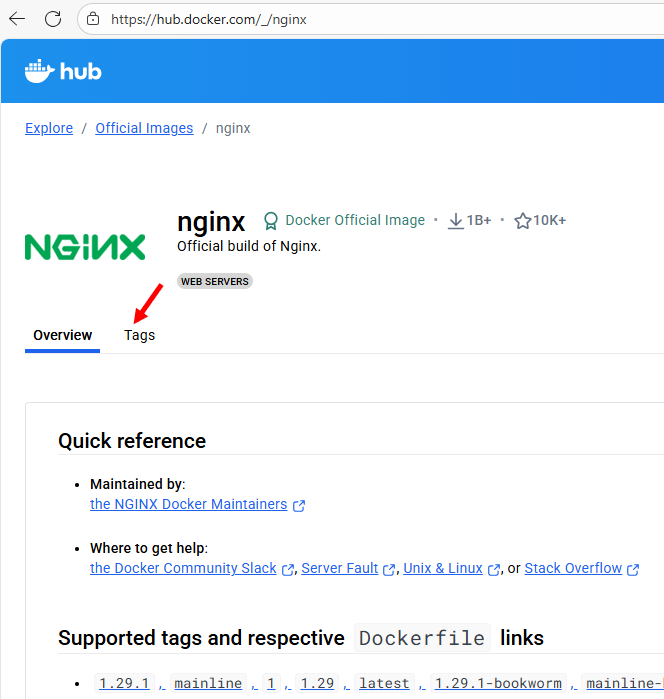Click the download count arrow icon

tap(455, 221)
